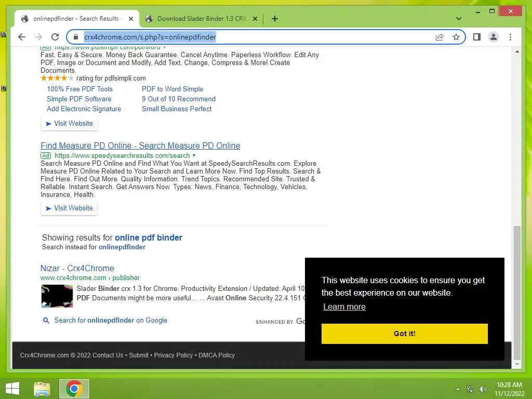Image resolution: width=532 pixels, height=399 pixels.
Task: Open the Nizar - Crx4Chrome result
Action: [77, 268]
